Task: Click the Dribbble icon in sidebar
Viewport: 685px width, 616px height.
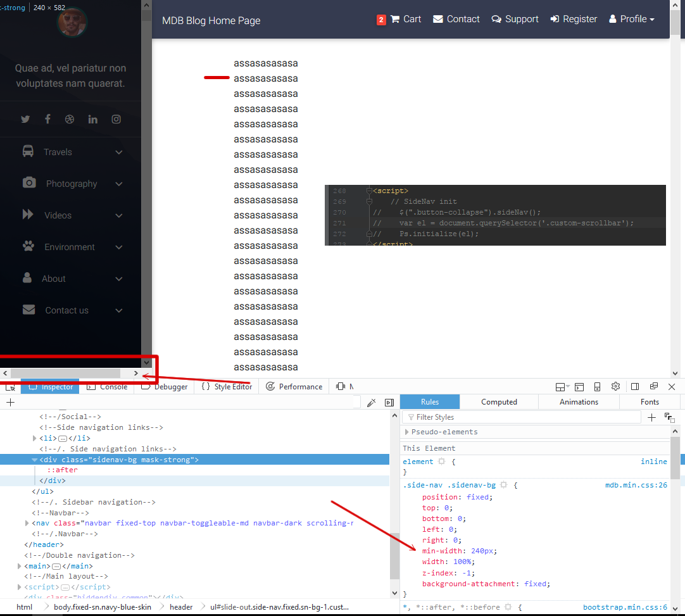Action: [70, 119]
